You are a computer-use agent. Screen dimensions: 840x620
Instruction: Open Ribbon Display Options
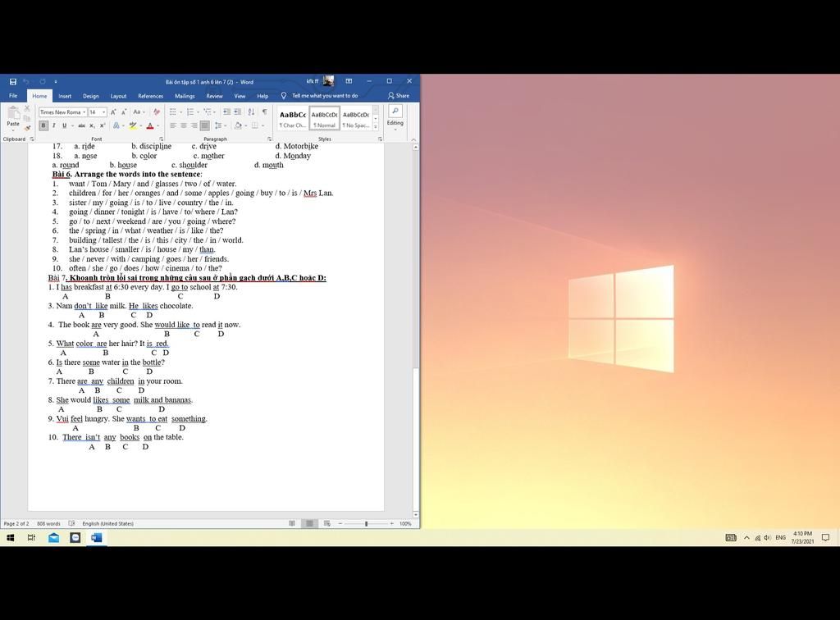point(349,81)
